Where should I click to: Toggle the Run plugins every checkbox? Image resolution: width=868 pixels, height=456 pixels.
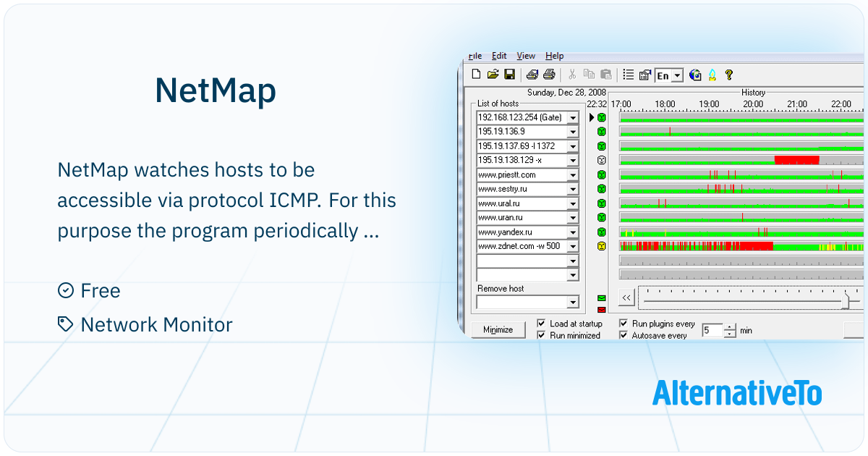point(624,324)
